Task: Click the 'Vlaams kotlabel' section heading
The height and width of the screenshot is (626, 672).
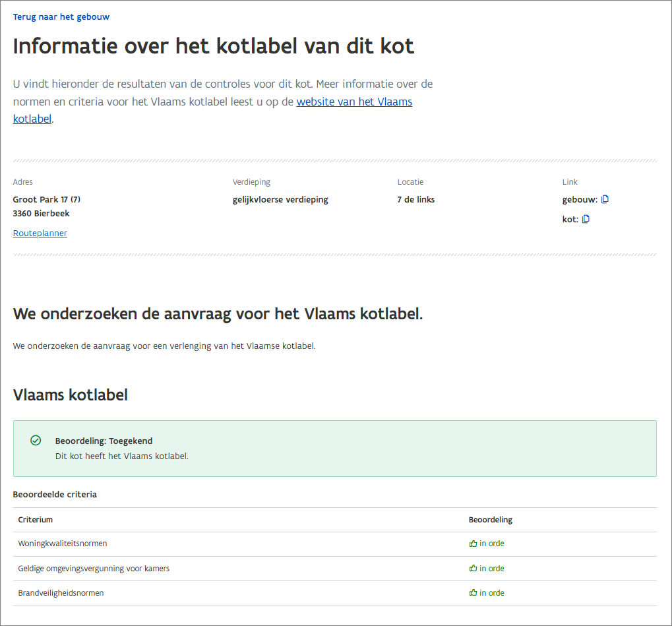Action: coord(71,395)
